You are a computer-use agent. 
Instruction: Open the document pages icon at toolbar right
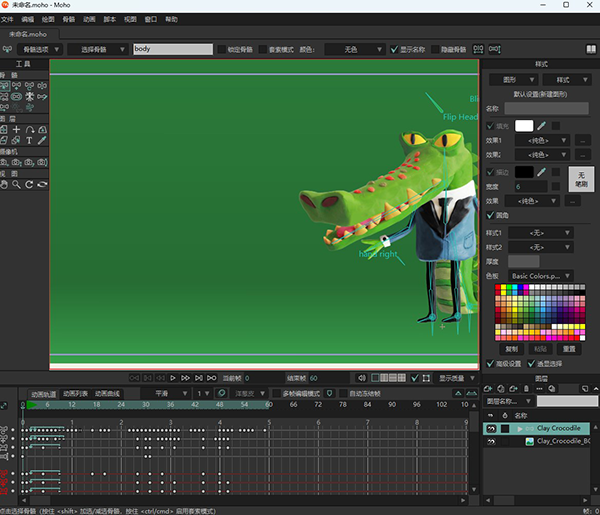[591, 49]
